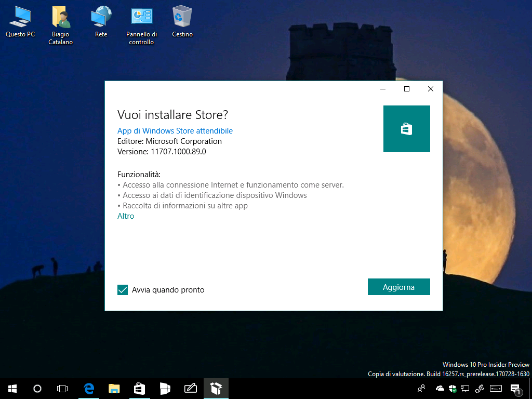
Task: Click the white curved-panes icon right of Store
Action: click(165, 389)
